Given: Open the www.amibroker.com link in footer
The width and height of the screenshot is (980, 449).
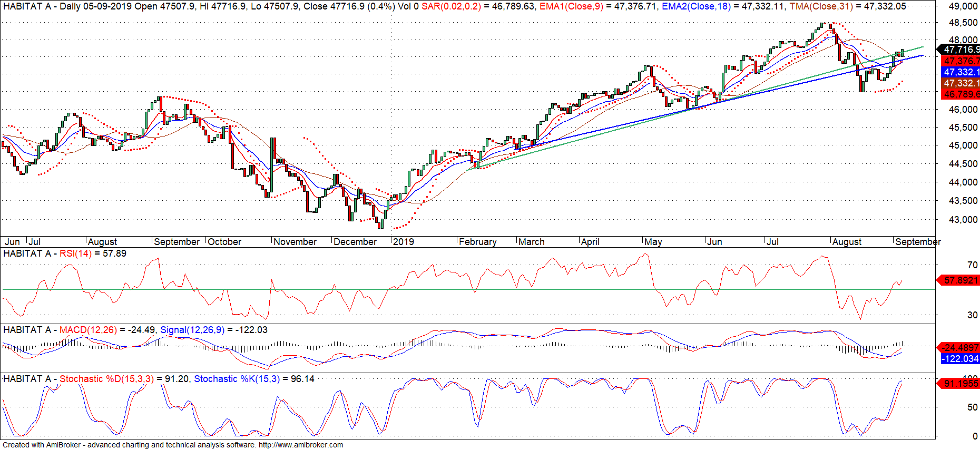Looking at the screenshot, I should pos(301,445).
